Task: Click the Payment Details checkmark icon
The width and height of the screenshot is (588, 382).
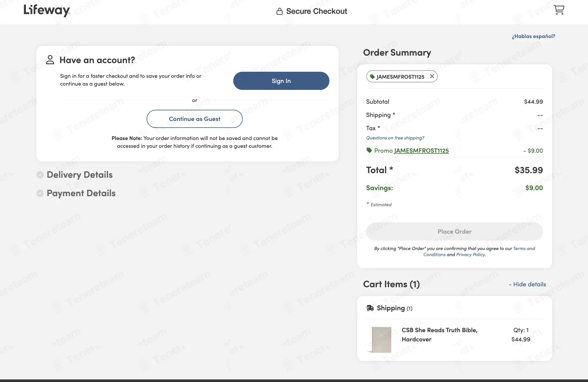Action: (40, 193)
